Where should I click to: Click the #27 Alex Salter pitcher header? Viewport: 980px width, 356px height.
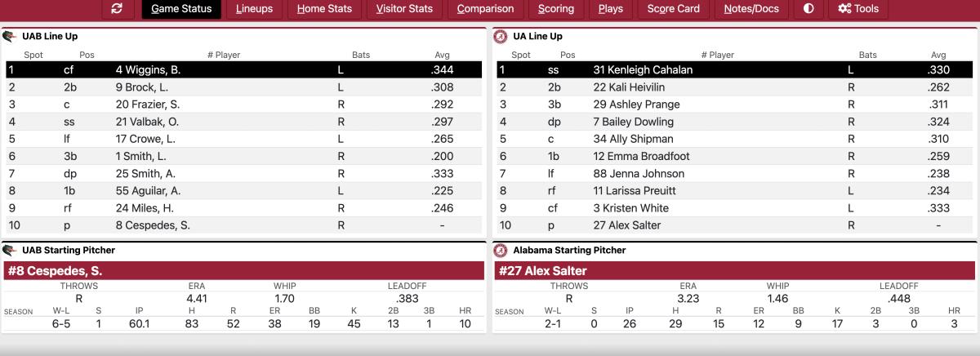point(733,271)
